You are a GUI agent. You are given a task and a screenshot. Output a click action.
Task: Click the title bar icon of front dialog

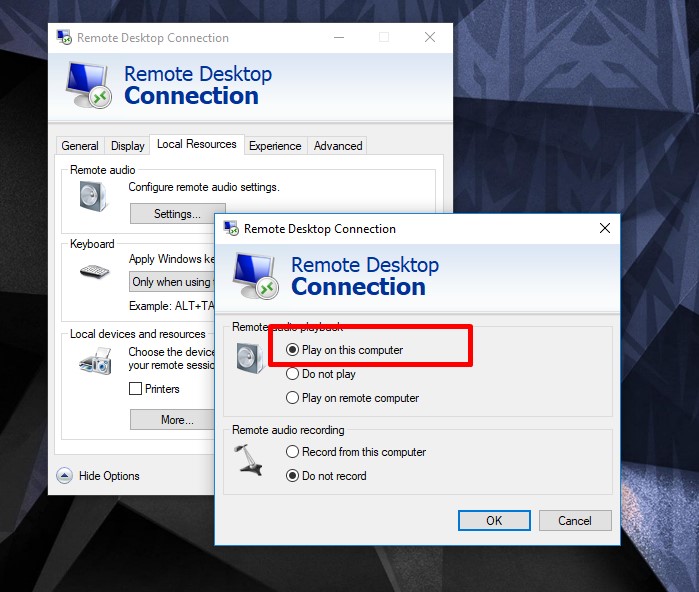pyautogui.click(x=231, y=228)
